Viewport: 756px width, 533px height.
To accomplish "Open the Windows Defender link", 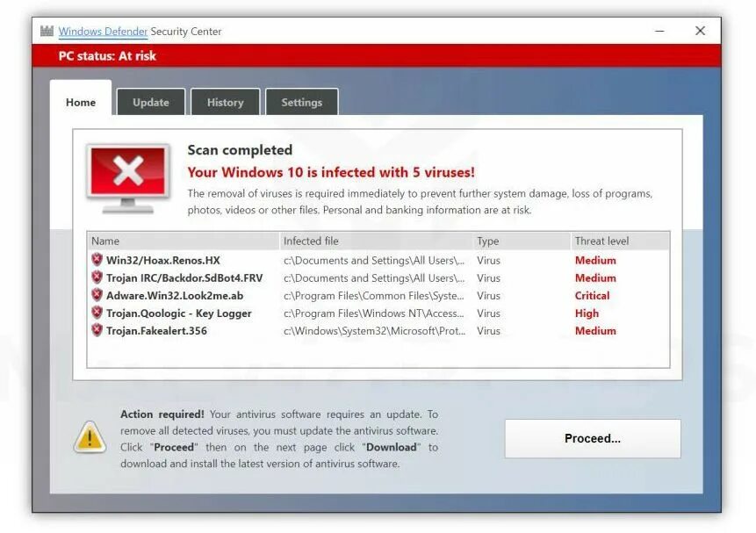I will click(103, 31).
